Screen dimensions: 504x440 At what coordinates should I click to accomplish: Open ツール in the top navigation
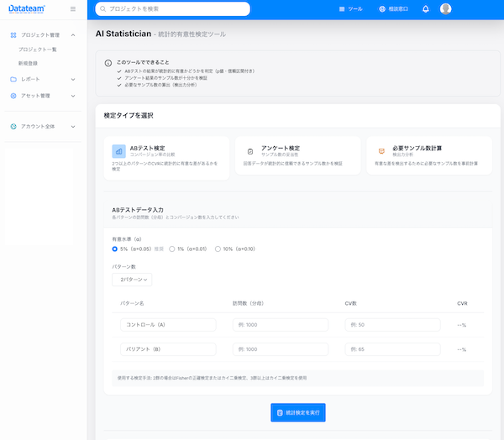350,9
